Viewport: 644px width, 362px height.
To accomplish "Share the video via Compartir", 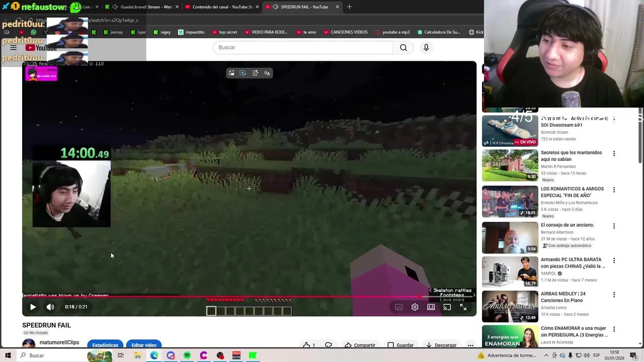I will coord(360,345).
